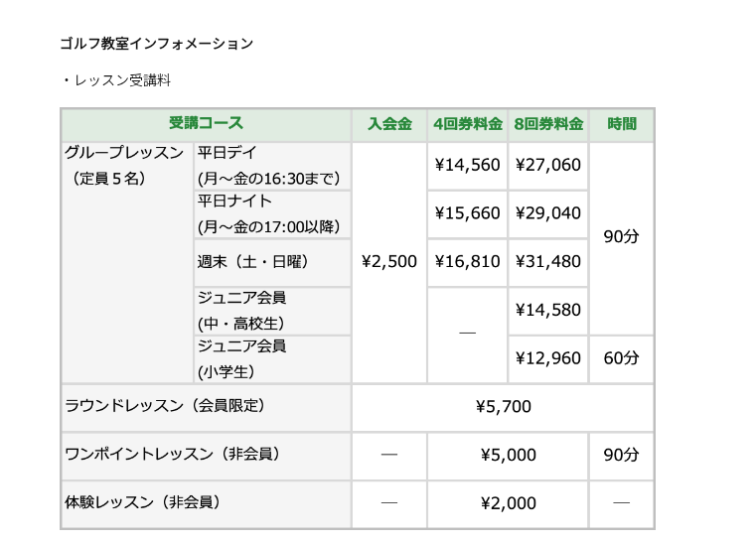Screen dimensions: 756x544
Task: Select the 入会金 column header
Action: click(389, 124)
